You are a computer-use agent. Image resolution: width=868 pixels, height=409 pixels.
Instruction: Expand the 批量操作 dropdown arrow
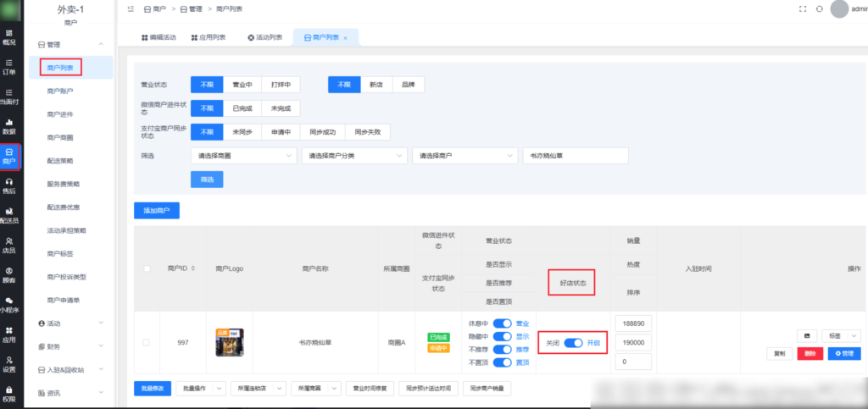coord(220,389)
